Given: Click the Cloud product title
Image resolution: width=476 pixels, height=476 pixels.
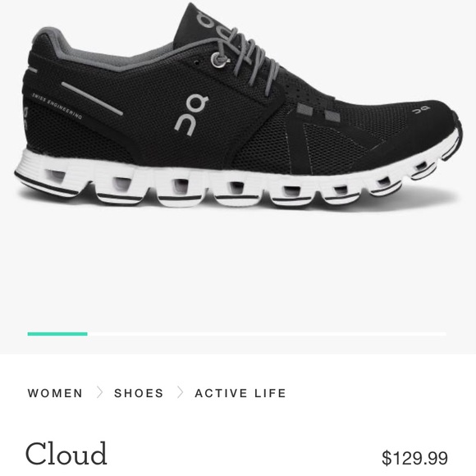Looking at the screenshot, I should pyautogui.click(x=66, y=454).
